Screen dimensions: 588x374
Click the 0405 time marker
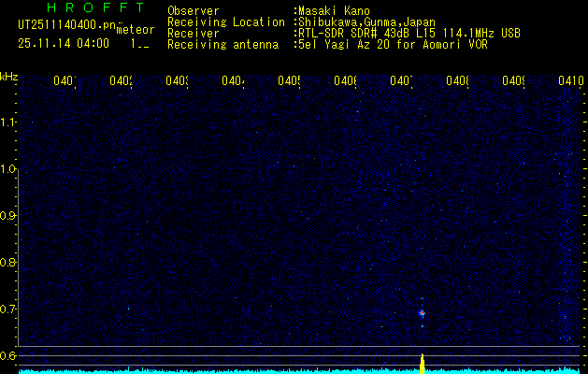click(289, 80)
